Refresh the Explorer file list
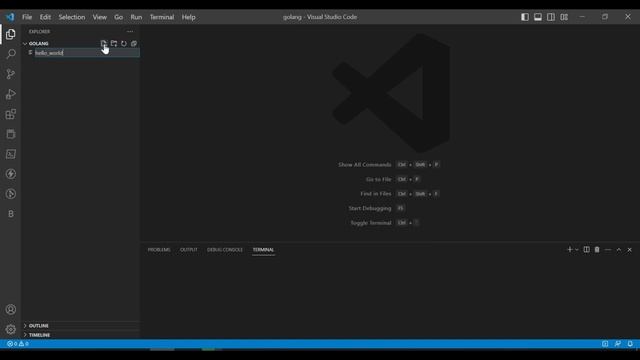640x360 pixels. pyautogui.click(x=124, y=43)
